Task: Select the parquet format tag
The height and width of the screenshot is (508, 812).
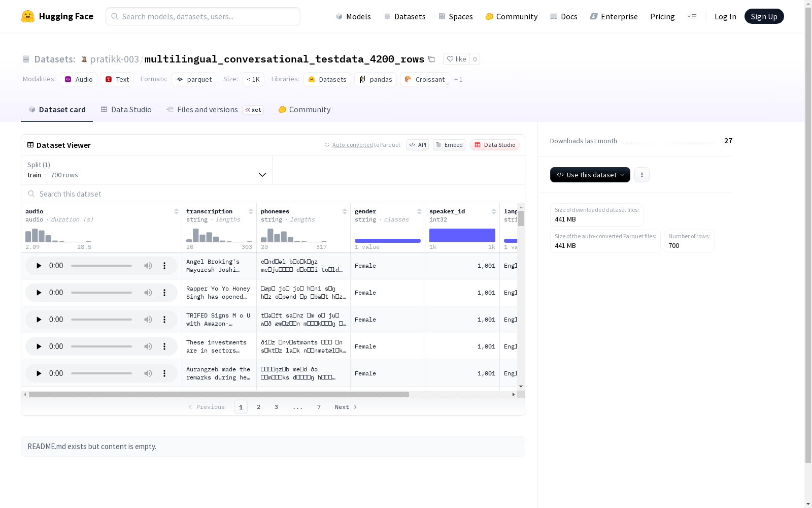Action: [x=194, y=79]
